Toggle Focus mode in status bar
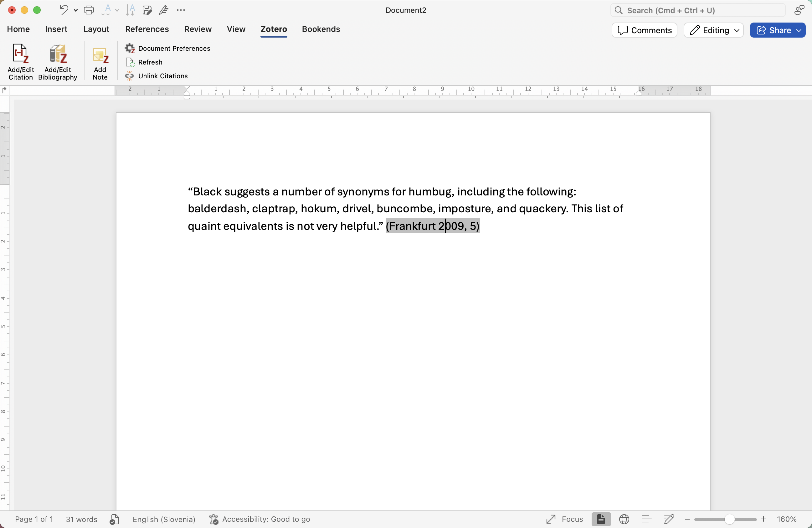 click(x=565, y=519)
